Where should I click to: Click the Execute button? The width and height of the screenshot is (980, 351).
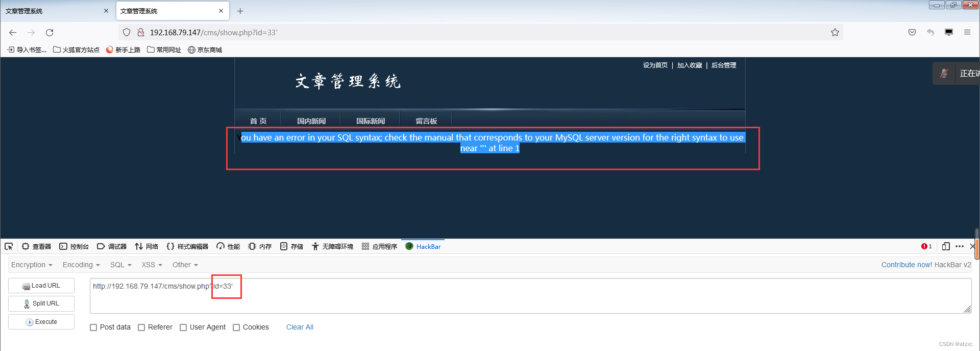click(41, 322)
